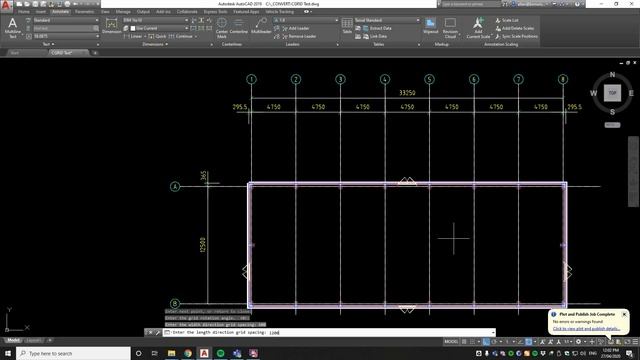Open Task View in the taskbar
640x360 pixels.
(x=154, y=353)
